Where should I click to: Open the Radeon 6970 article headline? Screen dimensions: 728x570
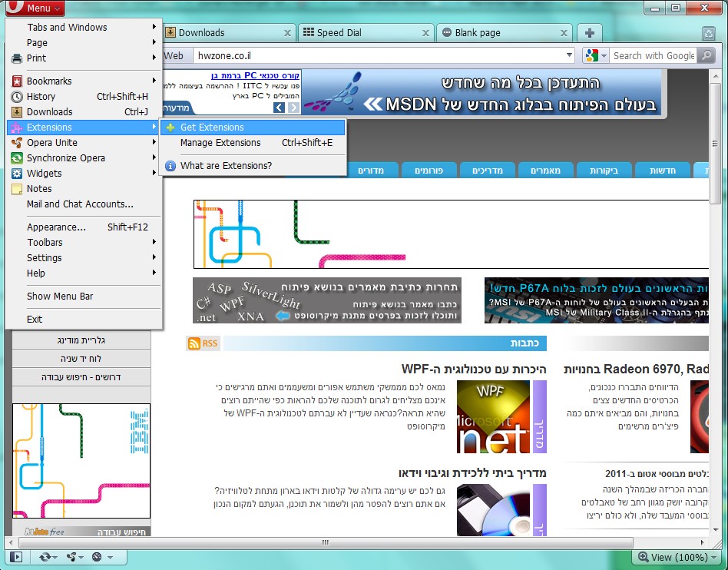(636, 370)
